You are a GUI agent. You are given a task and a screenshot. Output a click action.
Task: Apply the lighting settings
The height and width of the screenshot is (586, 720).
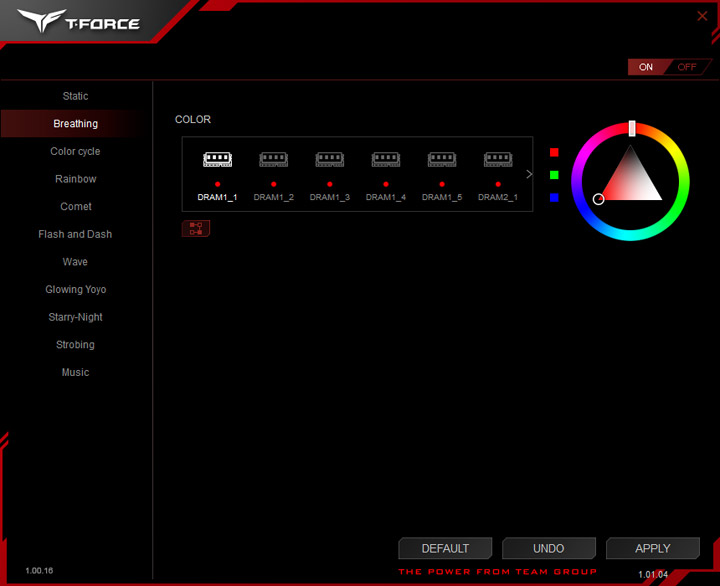(x=653, y=548)
